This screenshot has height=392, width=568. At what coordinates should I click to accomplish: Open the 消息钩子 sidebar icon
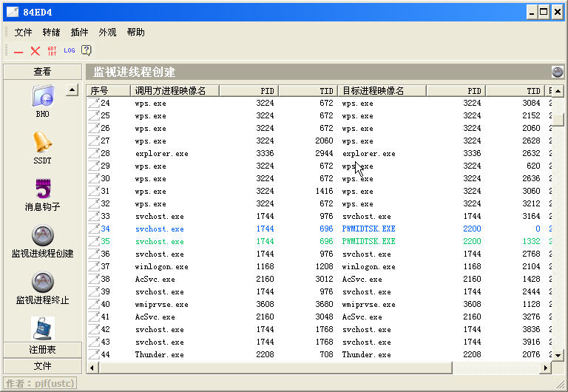(x=43, y=189)
